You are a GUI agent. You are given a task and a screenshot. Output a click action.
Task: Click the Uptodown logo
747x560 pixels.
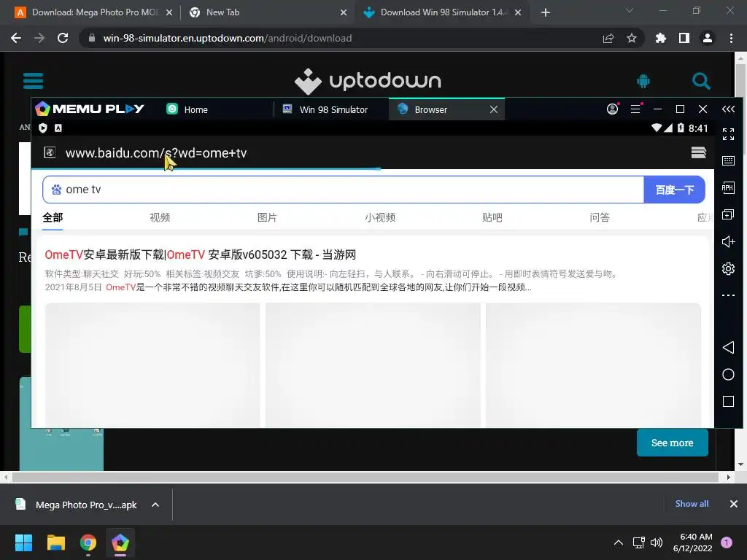tap(368, 81)
